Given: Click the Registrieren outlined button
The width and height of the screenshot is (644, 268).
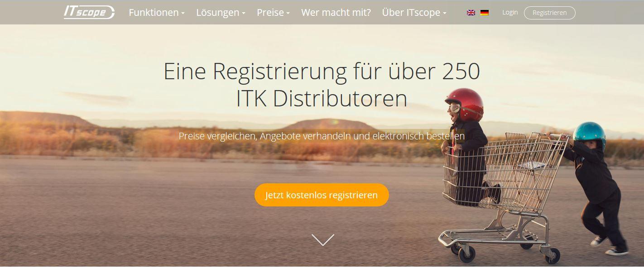Looking at the screenshot, I should (x=549, y=13).
